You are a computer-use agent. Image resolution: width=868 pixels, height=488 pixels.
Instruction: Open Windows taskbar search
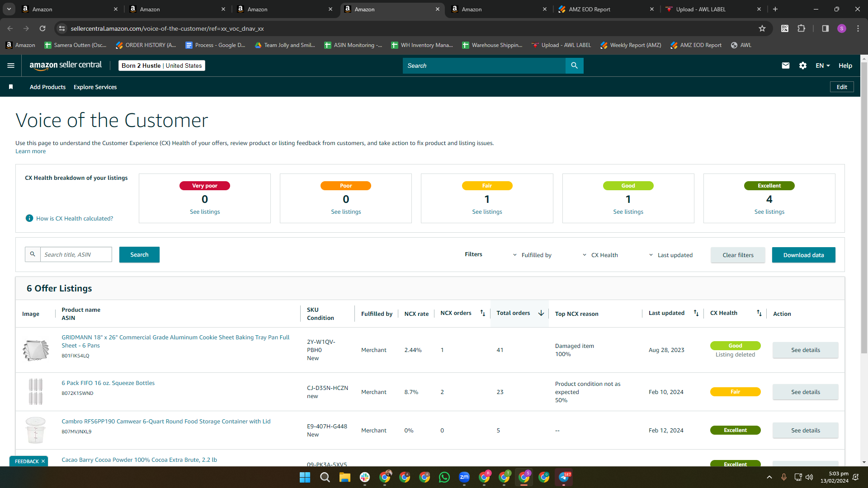(325, 477)
